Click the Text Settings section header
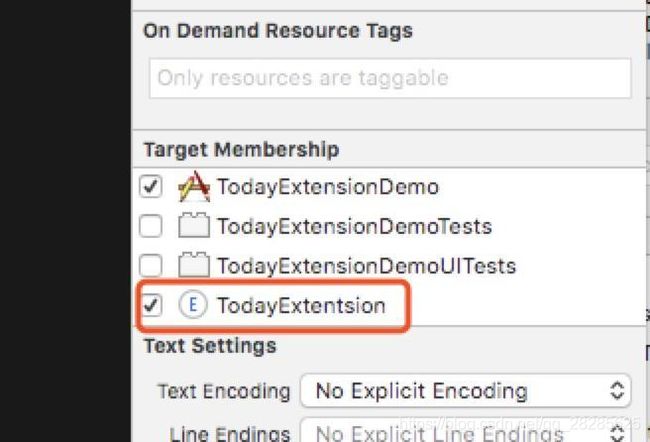This screenshot has width=650, height=442. point(210,346)
